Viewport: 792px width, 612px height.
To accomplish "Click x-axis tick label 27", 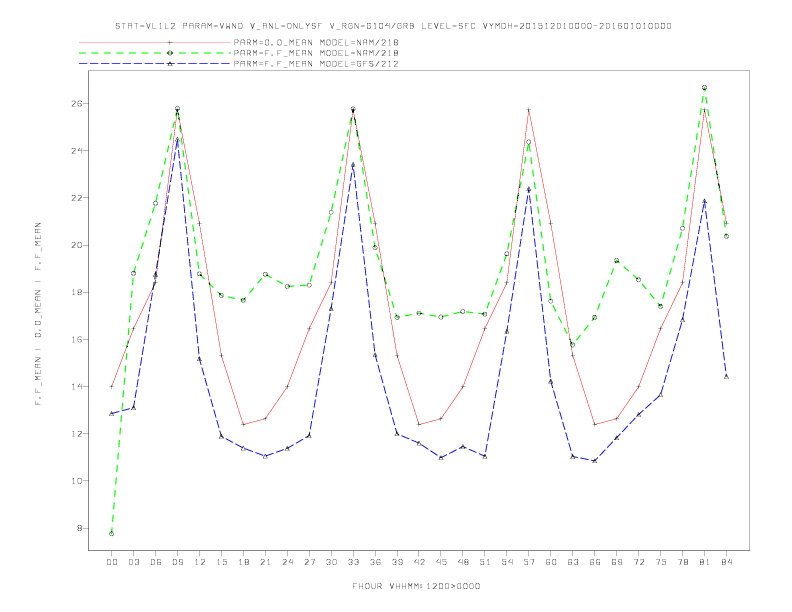I will point(309,562).
